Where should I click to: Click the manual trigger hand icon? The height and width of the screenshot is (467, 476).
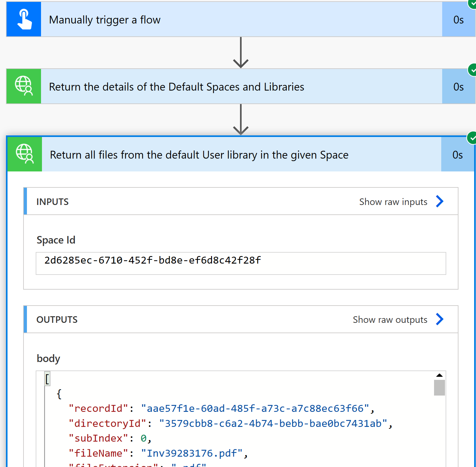[x=24, y=19]
